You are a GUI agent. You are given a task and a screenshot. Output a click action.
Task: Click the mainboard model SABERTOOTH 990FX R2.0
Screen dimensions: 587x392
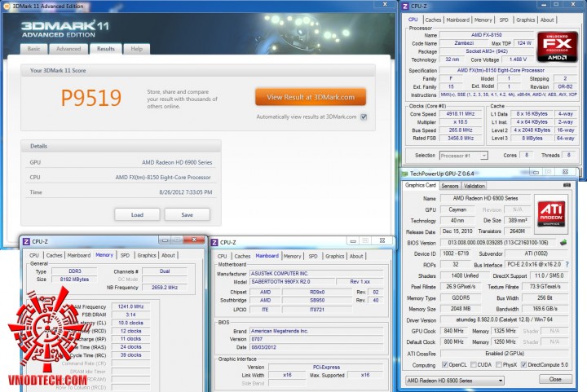click(293, 282)
